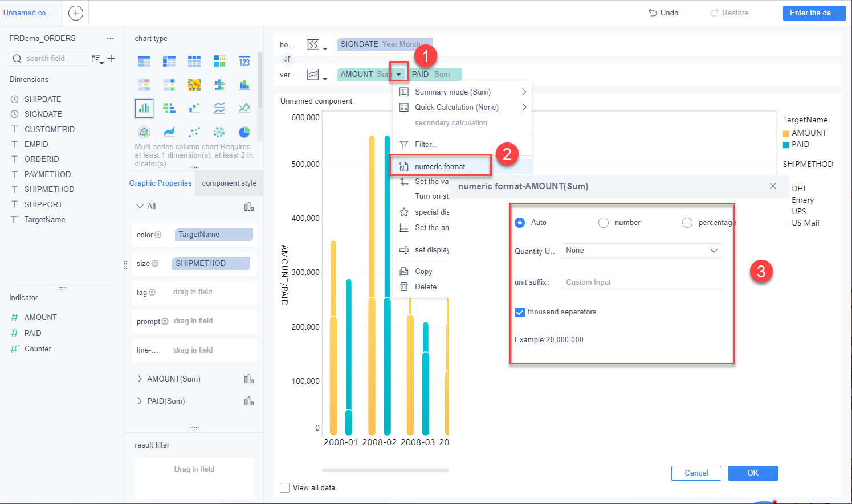Pick the group table chart type icon

(144, 62)
